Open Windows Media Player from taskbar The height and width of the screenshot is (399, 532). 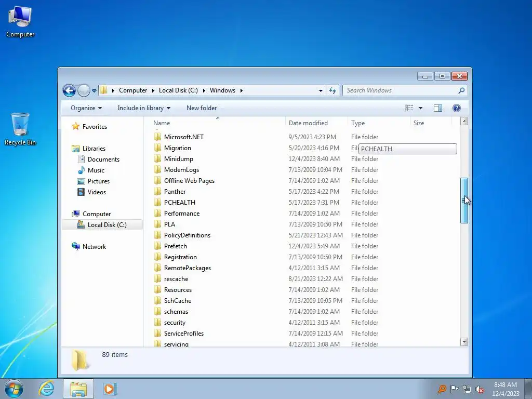[110, 389]
